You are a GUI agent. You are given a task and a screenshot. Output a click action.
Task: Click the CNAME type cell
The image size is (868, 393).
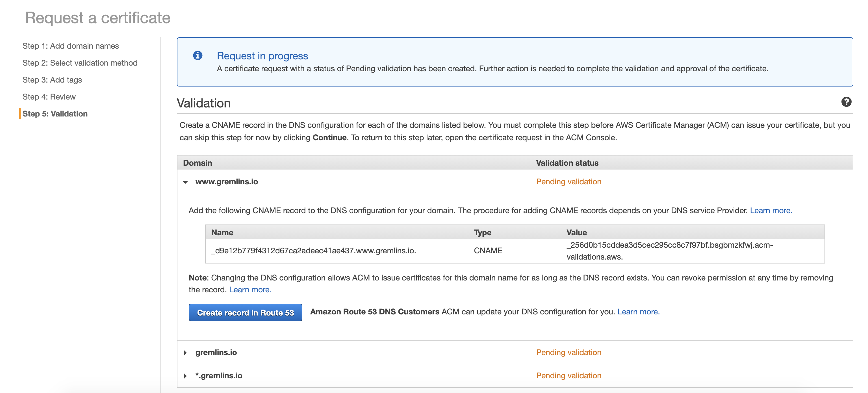(x=488, y=251)
